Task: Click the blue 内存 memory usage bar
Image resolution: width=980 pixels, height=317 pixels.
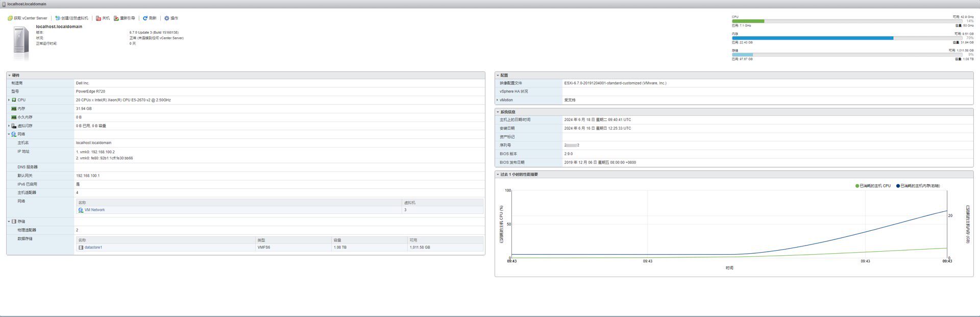Action: [x=813, y=38]
